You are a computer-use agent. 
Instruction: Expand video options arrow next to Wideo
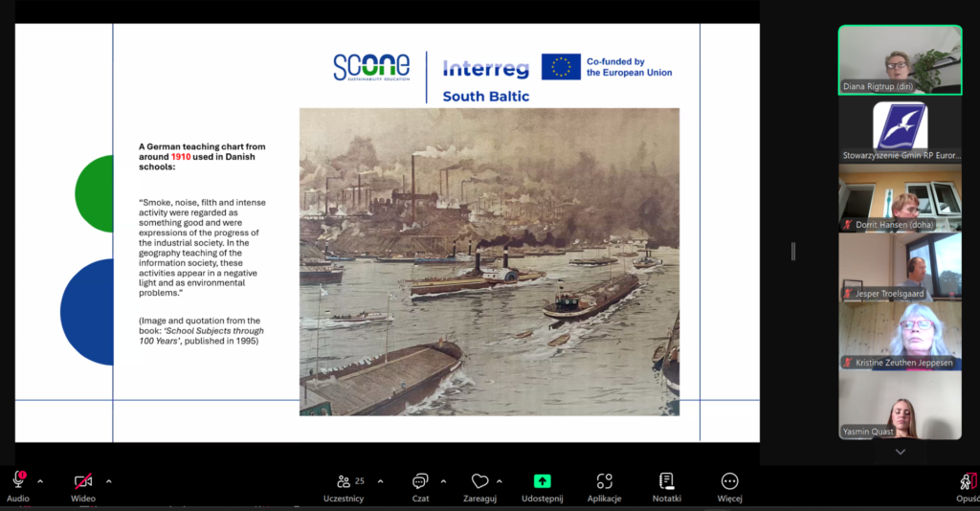coord(108,480)
